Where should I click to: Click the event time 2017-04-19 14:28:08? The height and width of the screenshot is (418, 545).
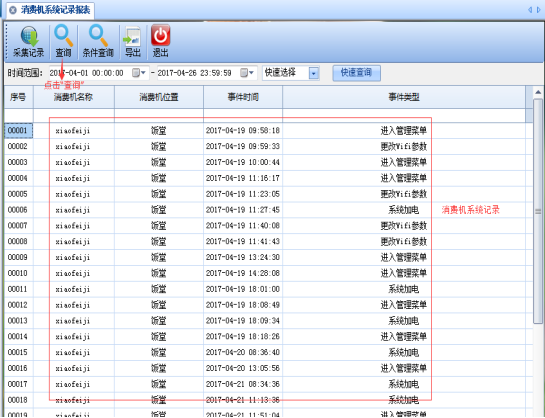[243, 273]
